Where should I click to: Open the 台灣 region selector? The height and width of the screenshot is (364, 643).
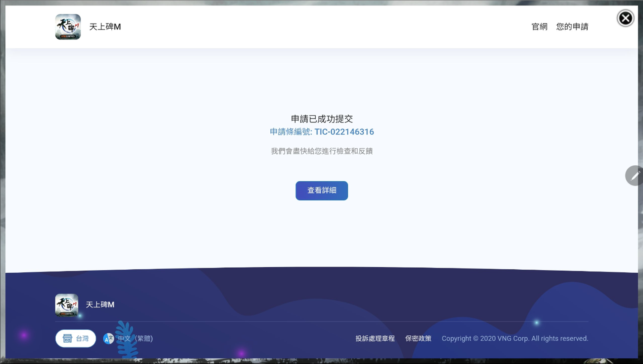pos(76,338)
